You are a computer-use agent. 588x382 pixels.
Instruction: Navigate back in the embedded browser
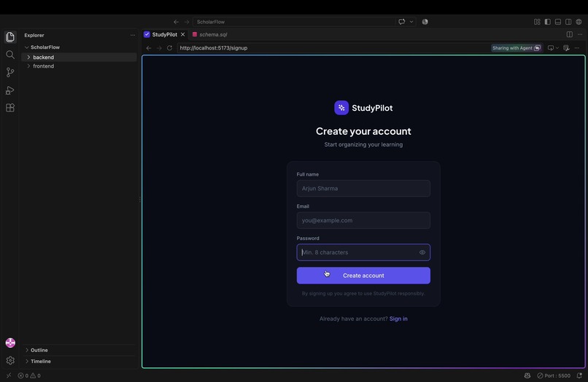point(149,48)
